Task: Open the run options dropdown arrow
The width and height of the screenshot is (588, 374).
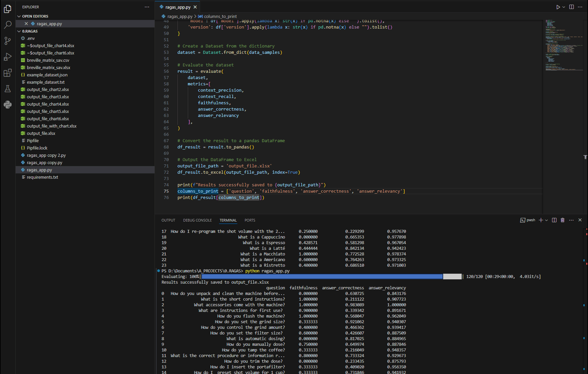Action: tap(564, 7)
